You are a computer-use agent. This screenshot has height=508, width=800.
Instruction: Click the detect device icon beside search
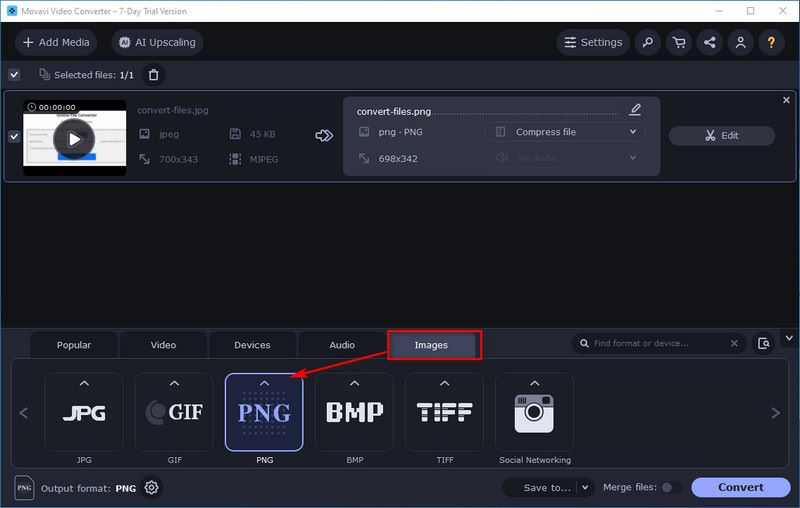[764, 343]
